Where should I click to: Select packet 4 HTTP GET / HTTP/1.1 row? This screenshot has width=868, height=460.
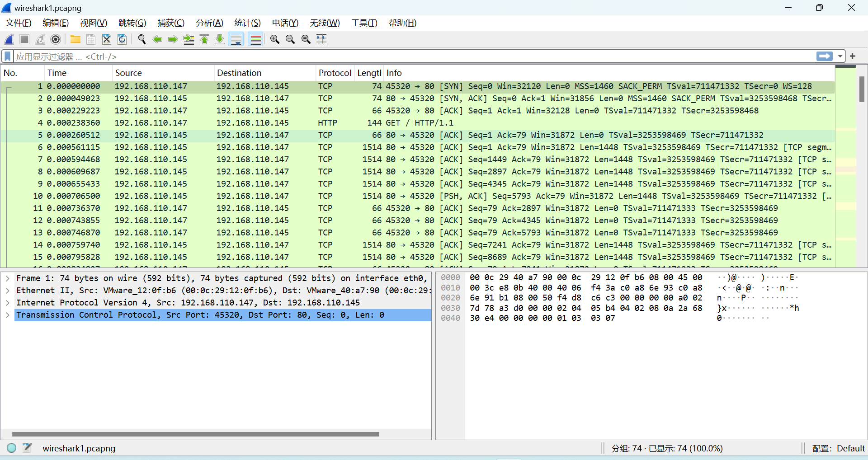pos(418,123)
